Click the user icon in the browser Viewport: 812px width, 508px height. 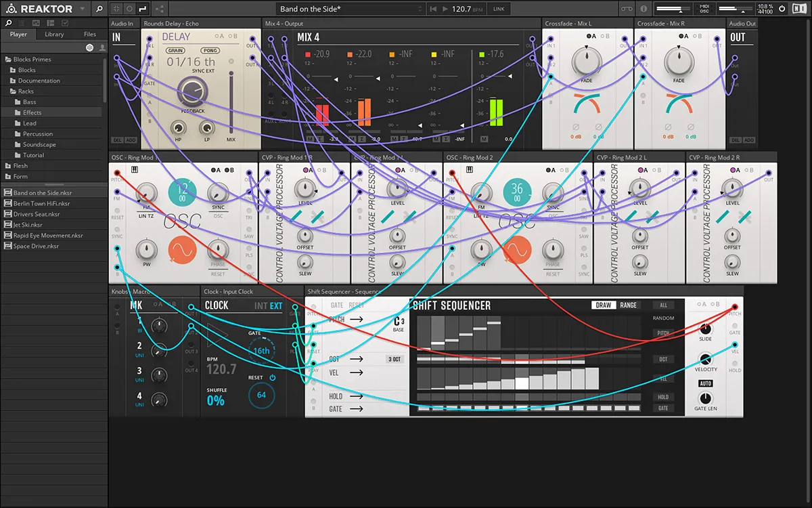tap(102, 47)
